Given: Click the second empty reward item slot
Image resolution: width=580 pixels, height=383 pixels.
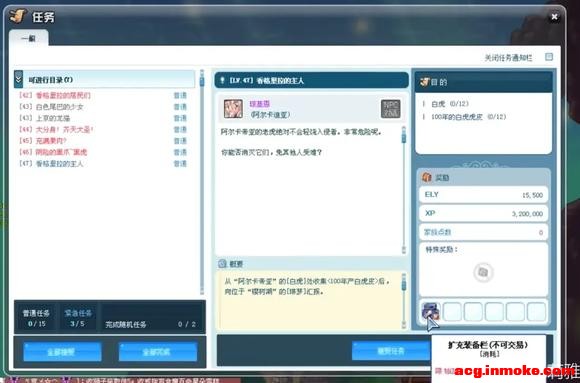Looking at the screenshot, I should 473,312.
